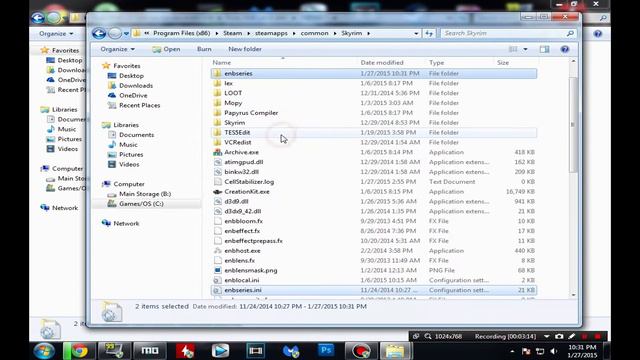The image size is (640, 360).
Task: Open the Music library
Action: [128, 144]
